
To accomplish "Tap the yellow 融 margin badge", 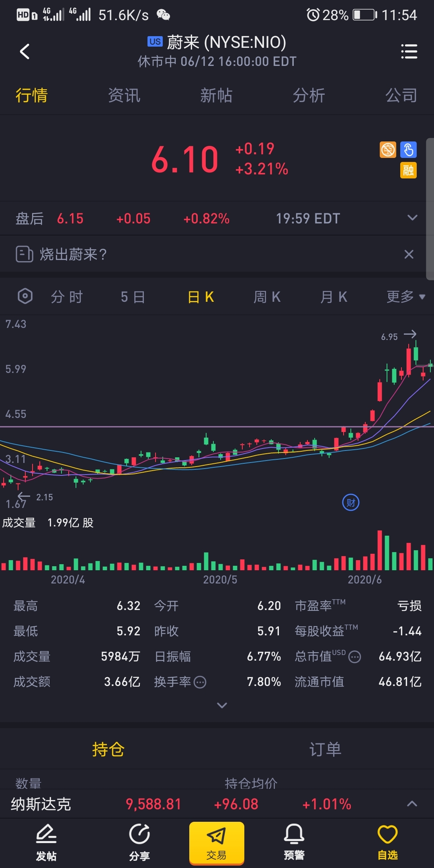I will tap(408, 170).
